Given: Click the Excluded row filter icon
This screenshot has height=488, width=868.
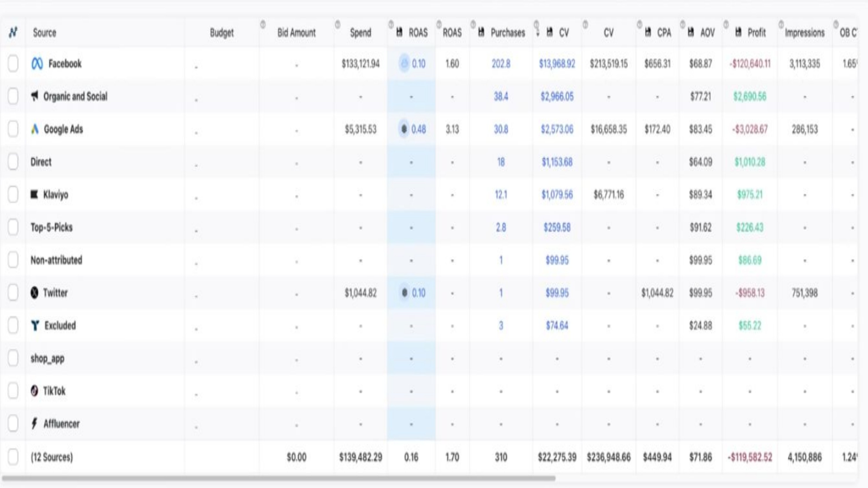Looking at the screenshot, I should (35, 325).
